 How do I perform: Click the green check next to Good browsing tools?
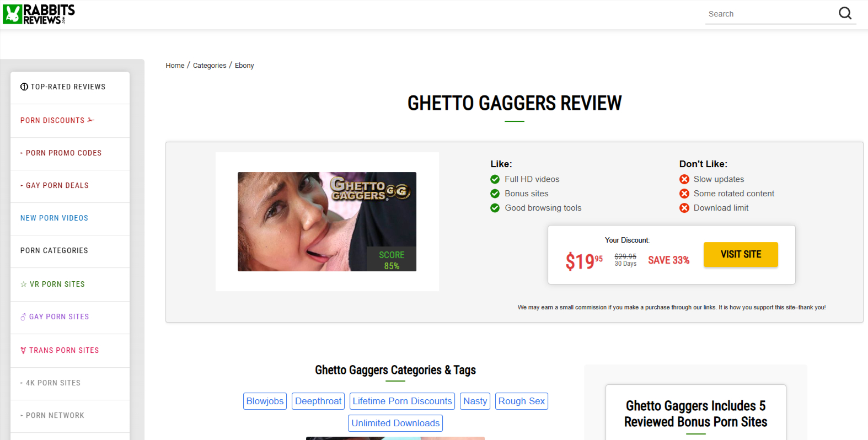point(495,208)
